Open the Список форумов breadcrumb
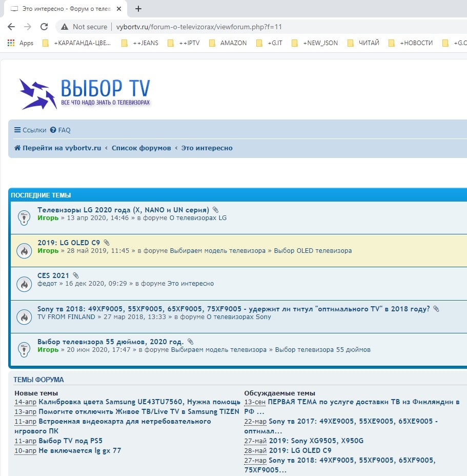 pos(141,148)
